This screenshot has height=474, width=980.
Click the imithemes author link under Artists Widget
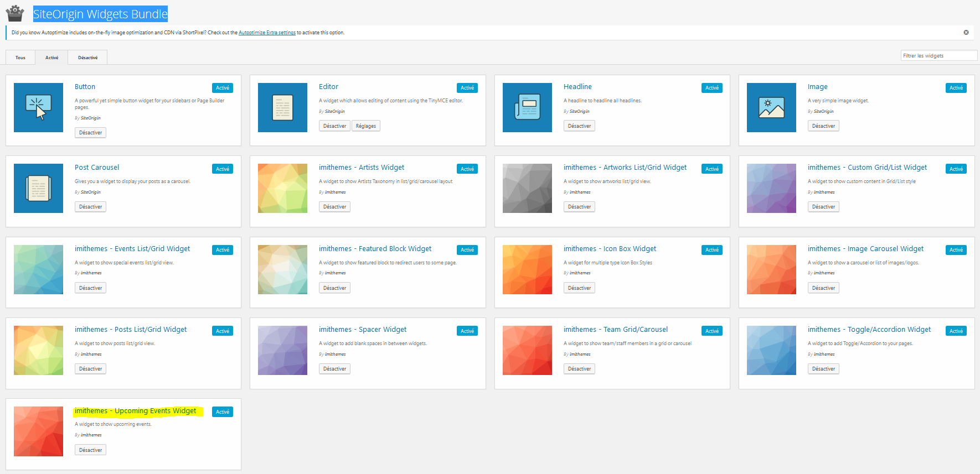336,192
